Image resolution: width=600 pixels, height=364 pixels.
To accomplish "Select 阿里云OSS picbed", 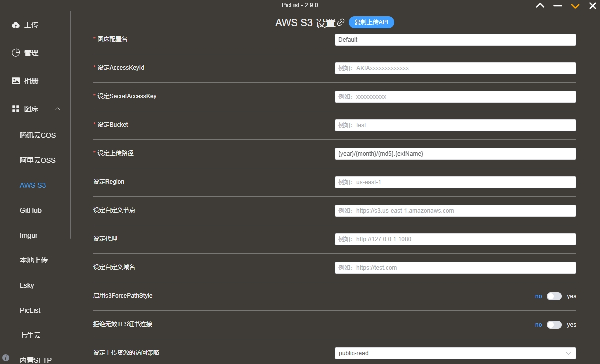I will (38, 160).
